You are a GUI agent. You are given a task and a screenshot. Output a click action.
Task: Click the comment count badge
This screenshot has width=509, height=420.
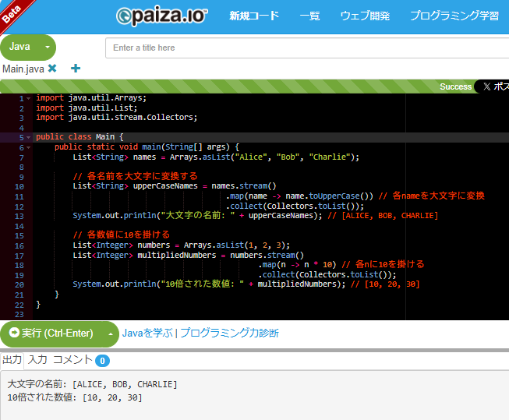click(x=102, y=361)
